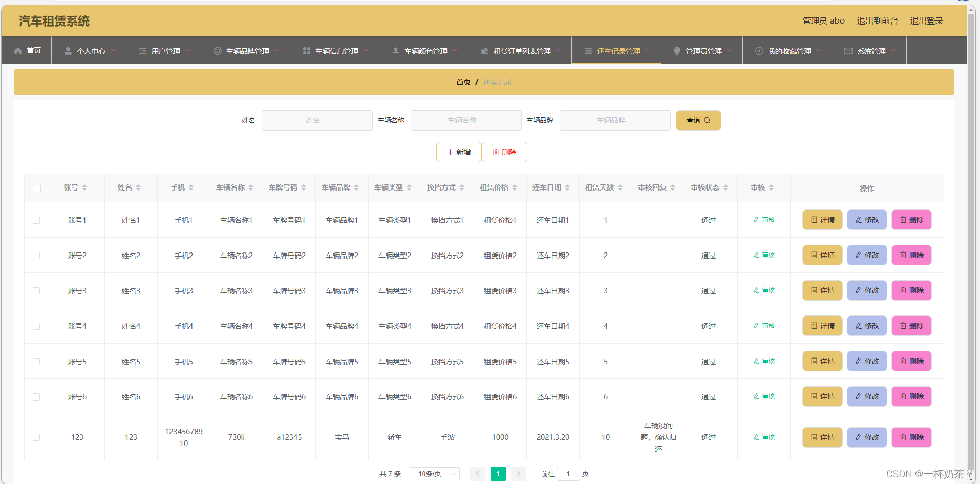This screenshot has height=484, width=980.
Task: Toggle the select-all checkbox in table header
Action: coord(37,188)
